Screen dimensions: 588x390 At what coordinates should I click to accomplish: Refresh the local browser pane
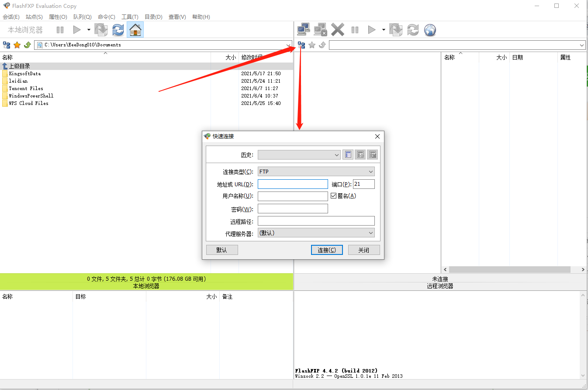[118, 30]
